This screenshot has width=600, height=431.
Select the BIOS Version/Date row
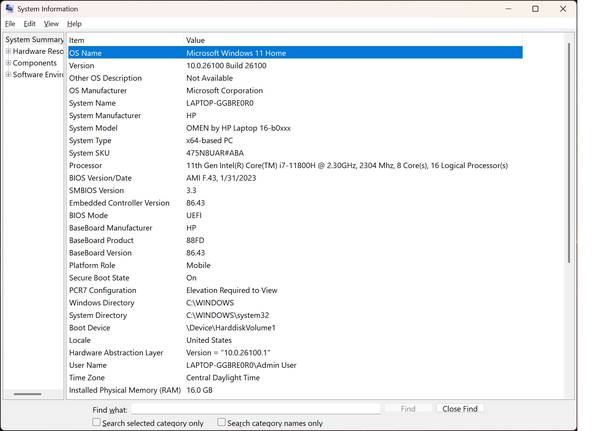pyautogui.click(x=295, y=178)
